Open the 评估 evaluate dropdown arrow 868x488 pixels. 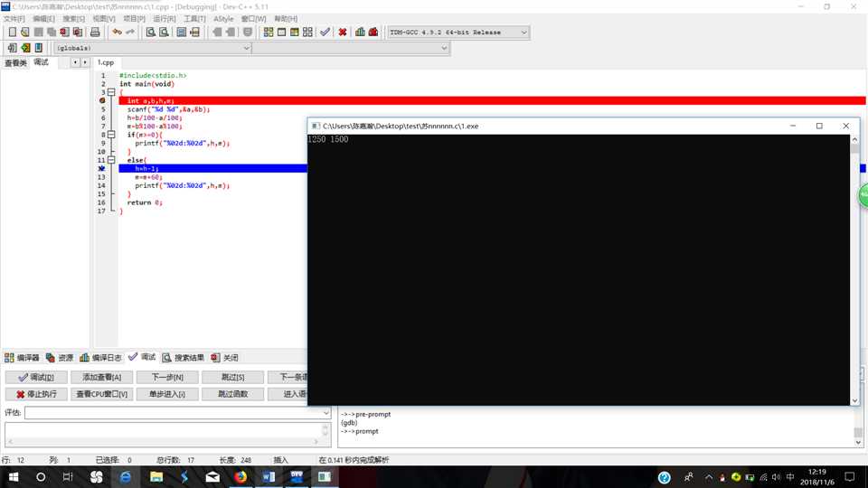pyautogui.click(x=325, y=413)
